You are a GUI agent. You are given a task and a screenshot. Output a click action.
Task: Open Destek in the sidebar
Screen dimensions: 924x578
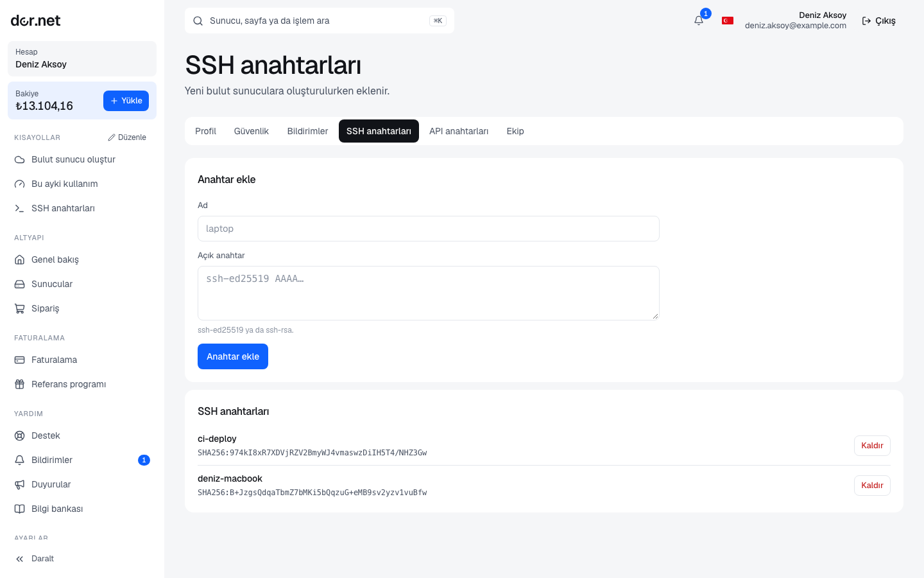82,435
